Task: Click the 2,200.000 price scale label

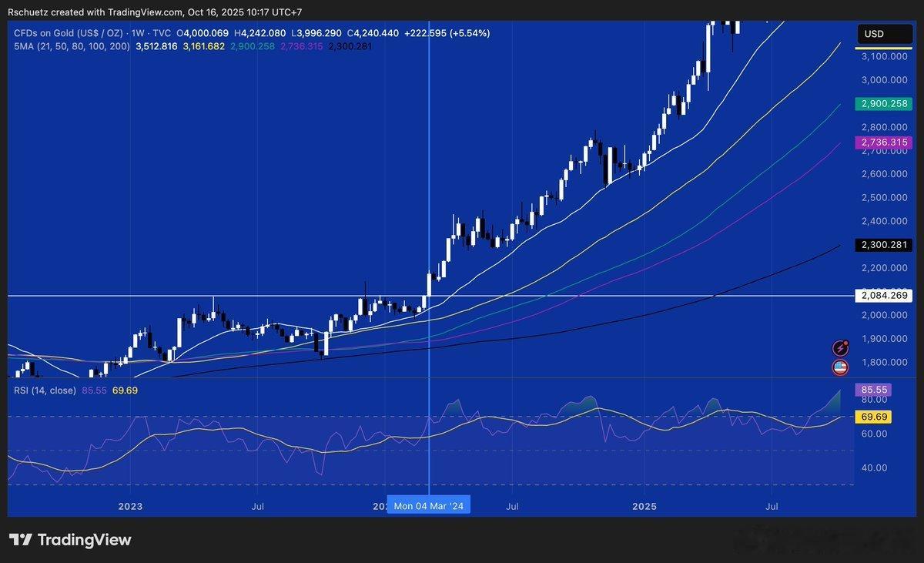Action: point(883,268)
